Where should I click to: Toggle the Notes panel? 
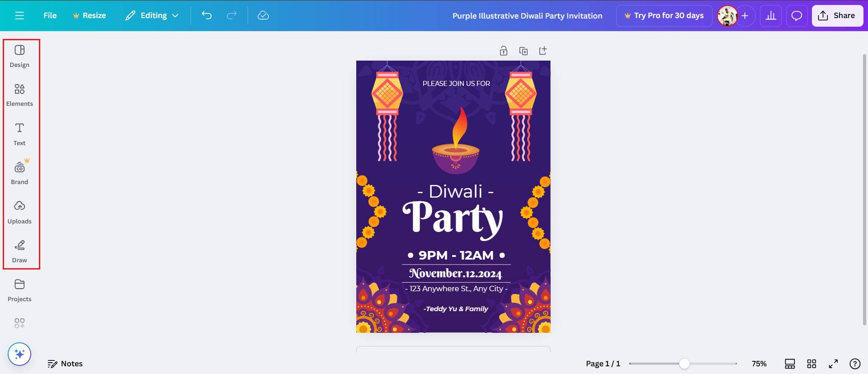[66, 364]
